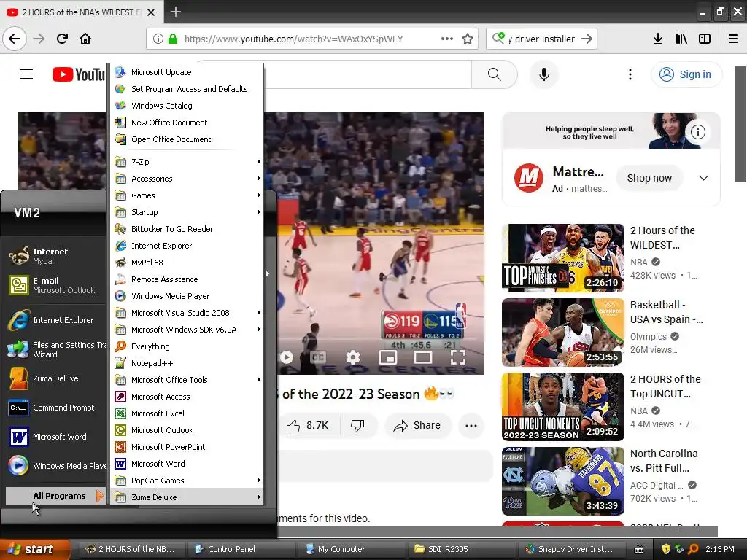Open page actions ellipsis in address bar
Image resolution: width=747 pixels, height=560 pixels.
(x=446, y=39)
